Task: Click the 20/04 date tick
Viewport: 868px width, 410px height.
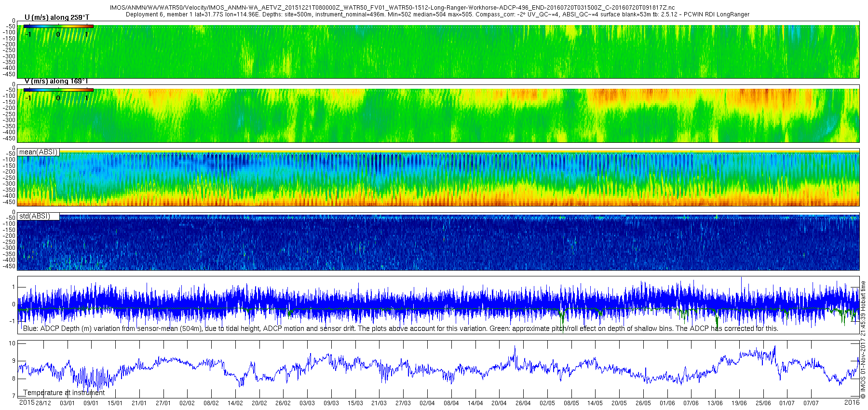Action: click(x=499, y=403)
